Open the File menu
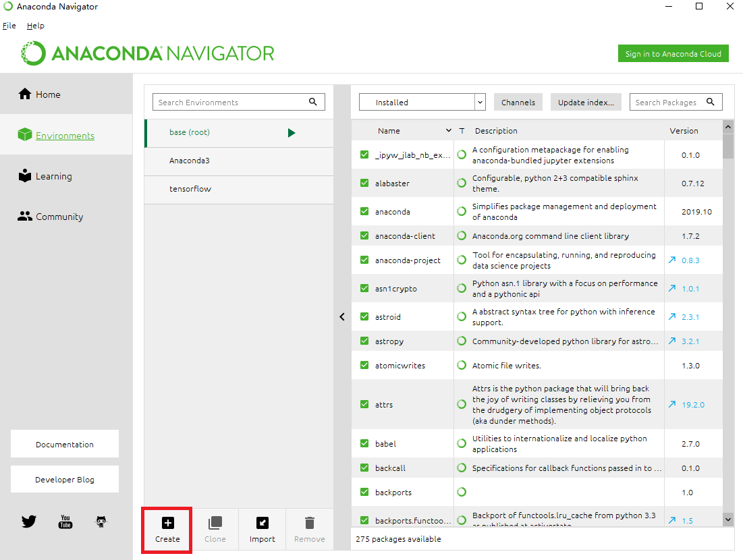Viewport: 743px width, 560px height. point(9,26)
